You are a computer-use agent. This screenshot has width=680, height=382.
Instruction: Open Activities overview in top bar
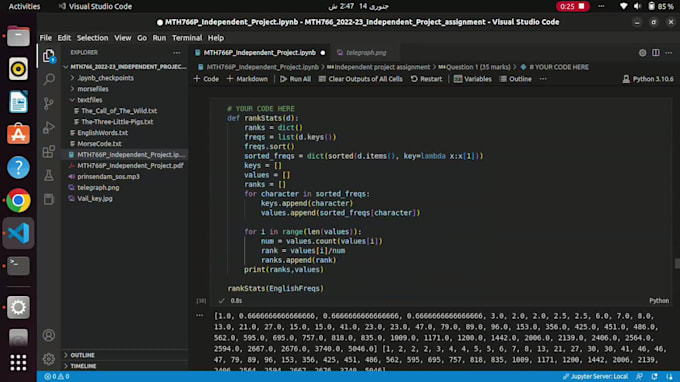click(24, 7)
